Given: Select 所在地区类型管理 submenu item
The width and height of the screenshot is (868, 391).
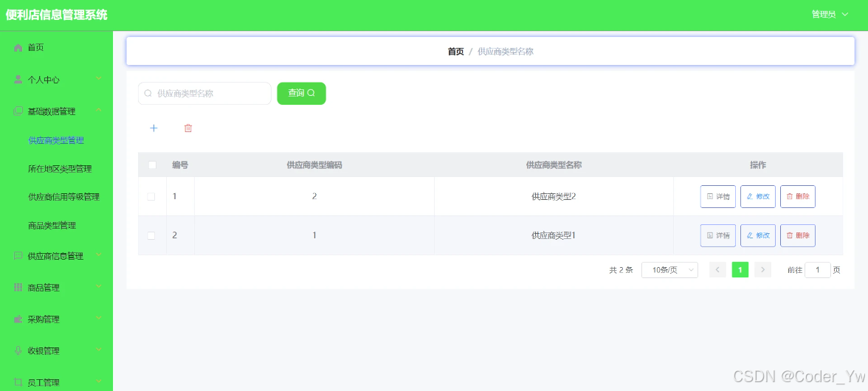Looking at the screenshot, I should (60, 169).
